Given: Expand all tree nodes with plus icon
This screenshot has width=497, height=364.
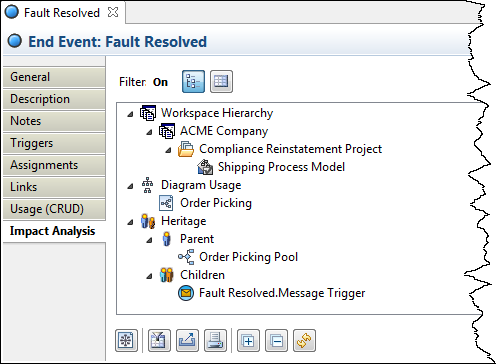Looking at the screenshot, I should click(248, 340).
